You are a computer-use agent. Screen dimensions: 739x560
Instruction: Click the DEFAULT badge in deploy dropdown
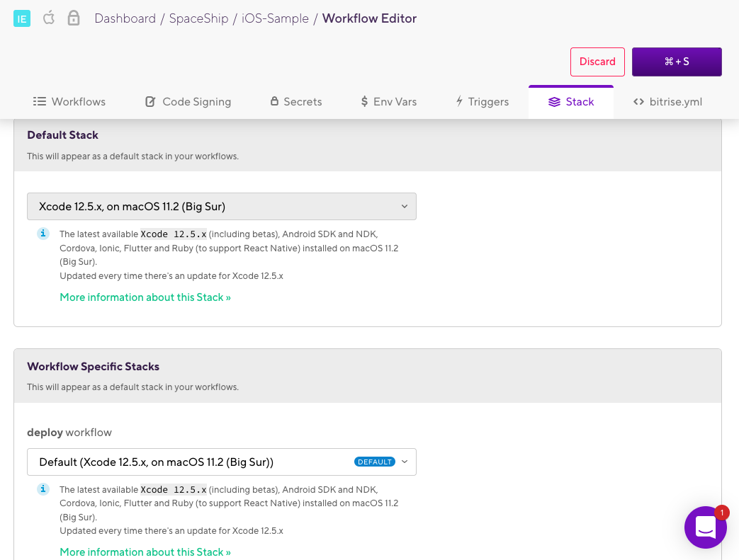pyautogui.click(x=375, y=462)
